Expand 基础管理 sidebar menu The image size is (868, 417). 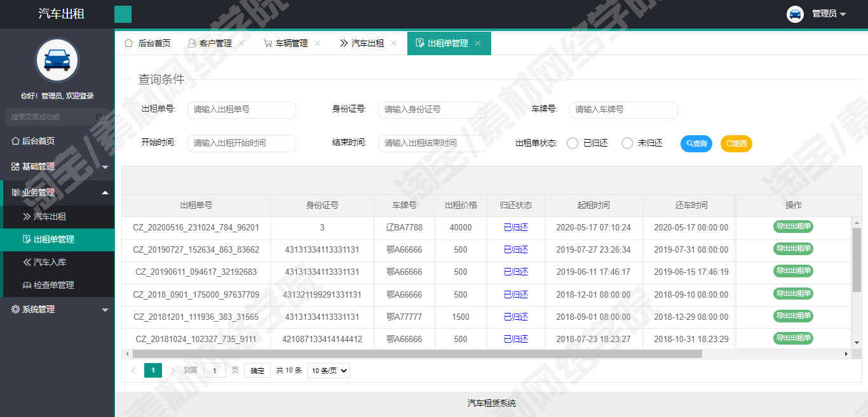pos(57,167)
